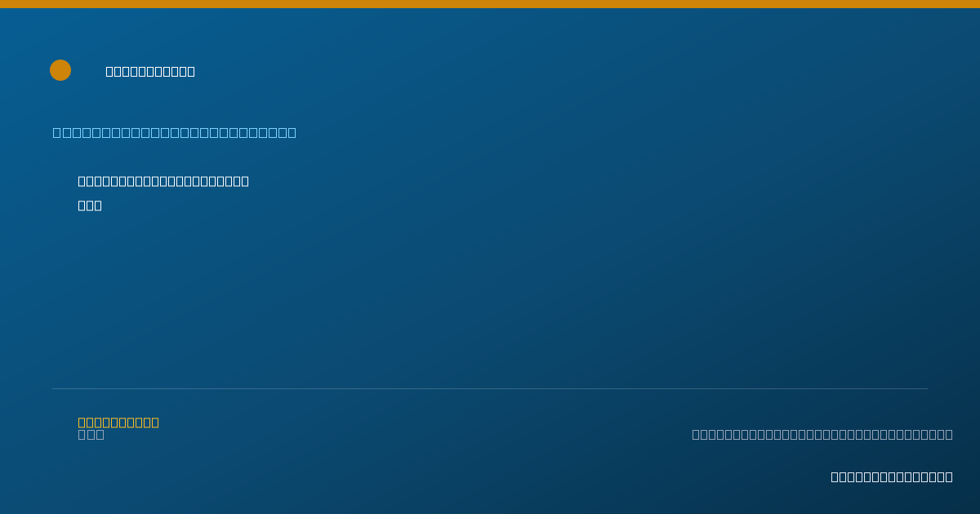Screen dimensions: 980x514
Task: Click the first character box of the light-blue headline
Action: point(56,132)
